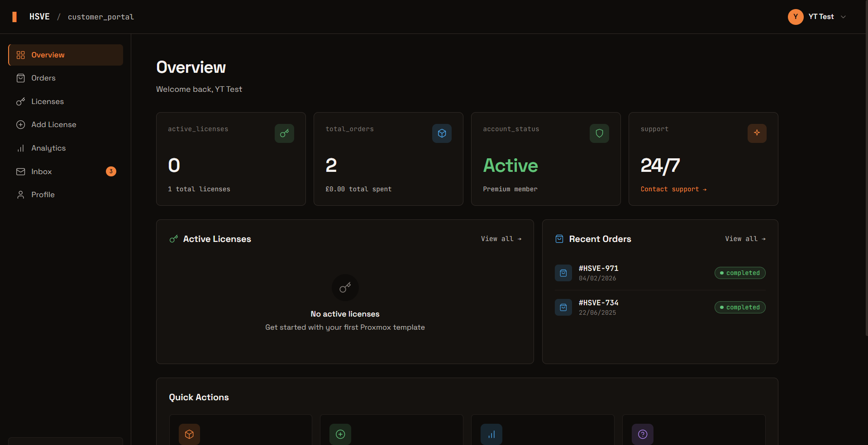Click customer_portal breadcrumb text

tap(101, 17)
